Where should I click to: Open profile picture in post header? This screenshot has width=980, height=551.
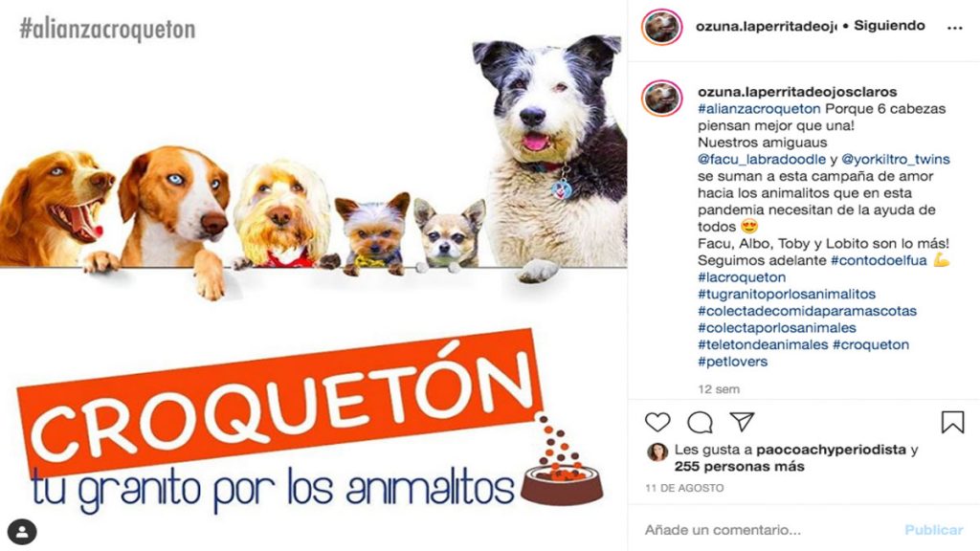662,27
